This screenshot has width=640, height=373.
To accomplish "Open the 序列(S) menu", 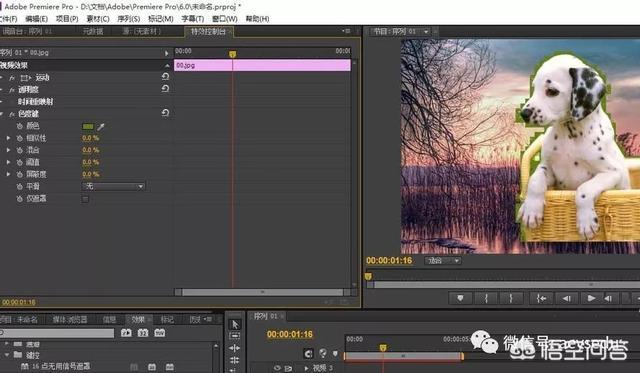I will click(129, 19).
